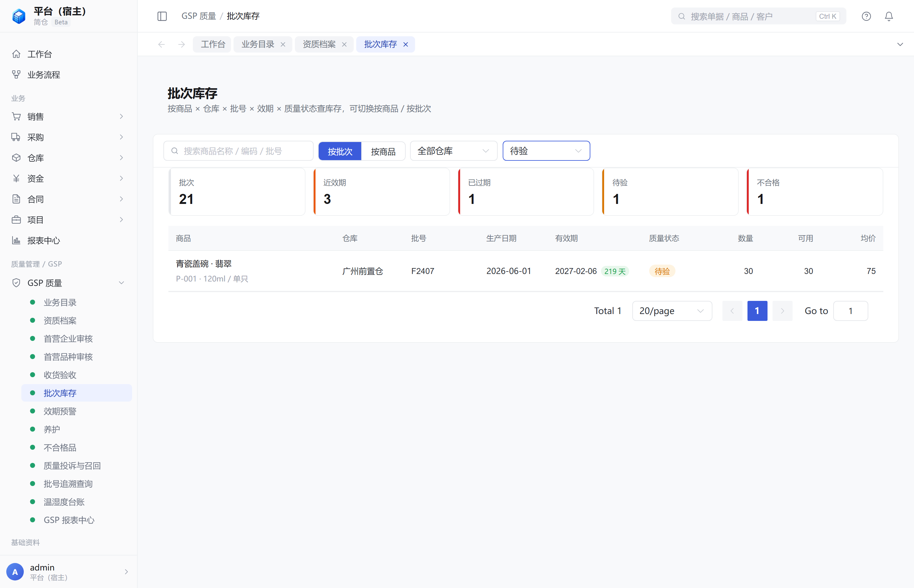Click the 销售 shopping cart icon
The image size is (914, 588).
16,116
